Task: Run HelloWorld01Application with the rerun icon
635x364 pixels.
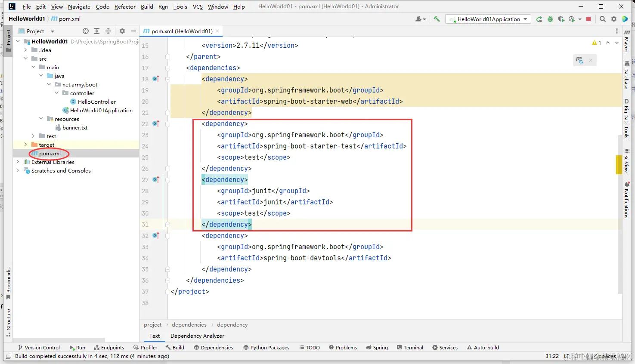Action: [x=539, y=19]
